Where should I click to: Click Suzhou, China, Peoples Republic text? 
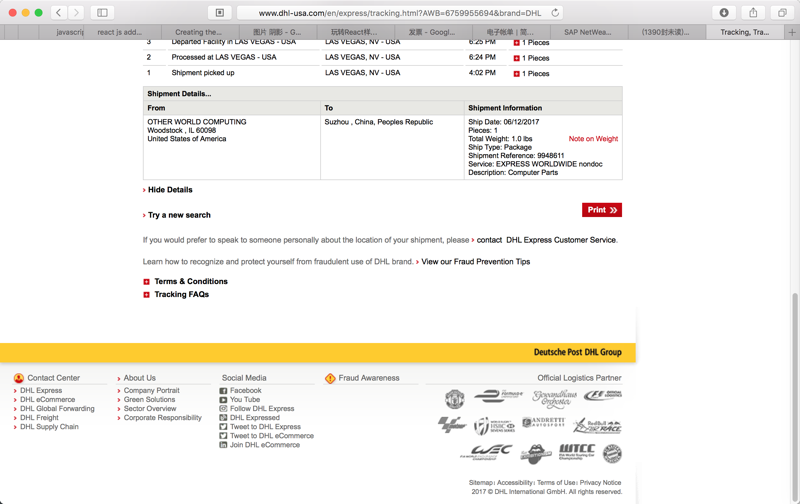[379, 122]
